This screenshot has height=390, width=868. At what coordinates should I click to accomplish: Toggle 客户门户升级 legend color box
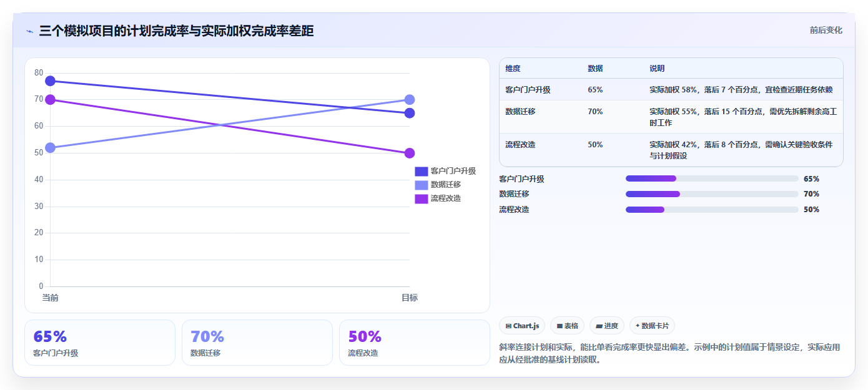422,171
